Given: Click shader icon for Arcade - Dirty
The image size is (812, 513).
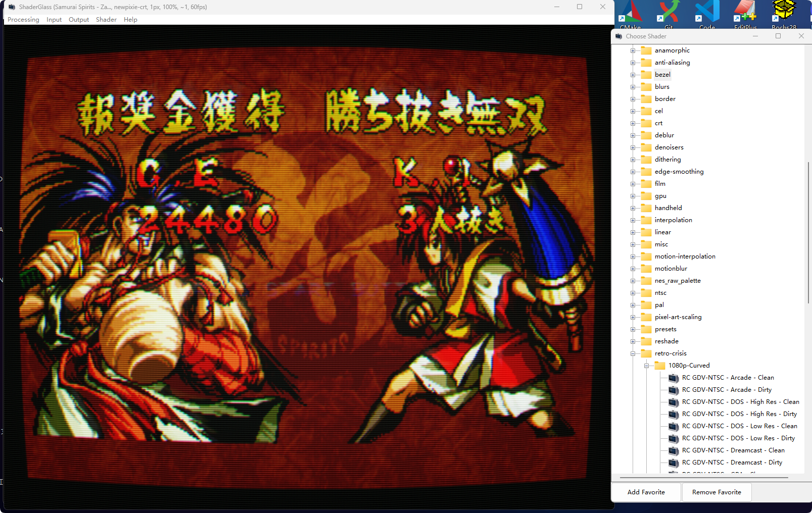Looking at the screenshot, I should pos(674,390).
